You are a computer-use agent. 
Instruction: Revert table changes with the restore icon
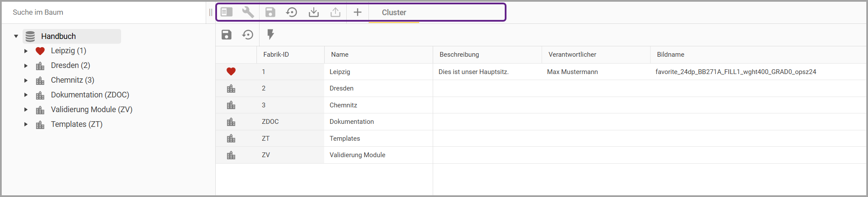(x=248, y=35)
